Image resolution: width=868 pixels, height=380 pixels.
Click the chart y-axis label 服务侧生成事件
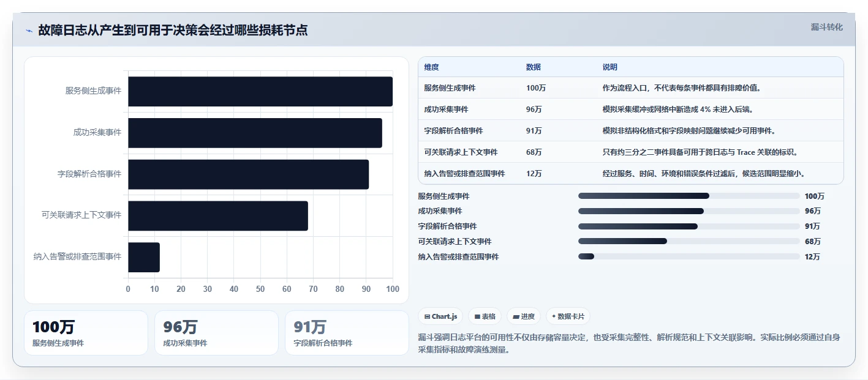(94, 91)
